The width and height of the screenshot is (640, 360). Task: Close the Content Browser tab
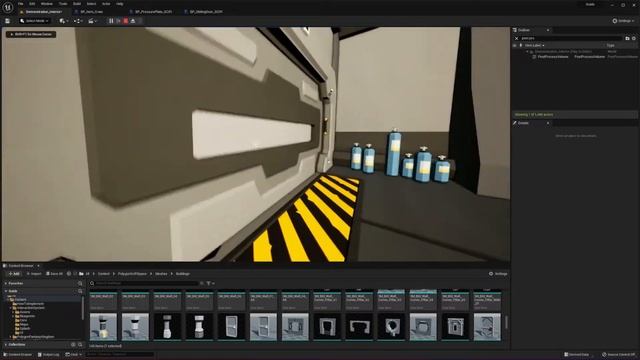pos(38,266)
